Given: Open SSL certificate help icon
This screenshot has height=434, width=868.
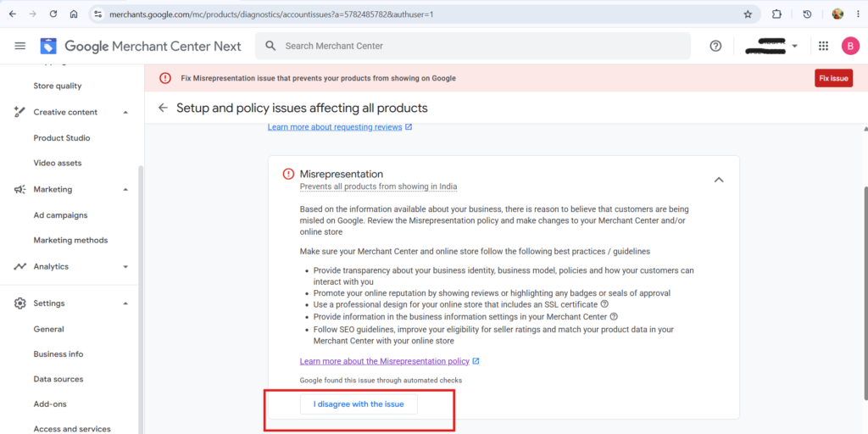Looking at the screenshot, I should (x=604, y=304).
